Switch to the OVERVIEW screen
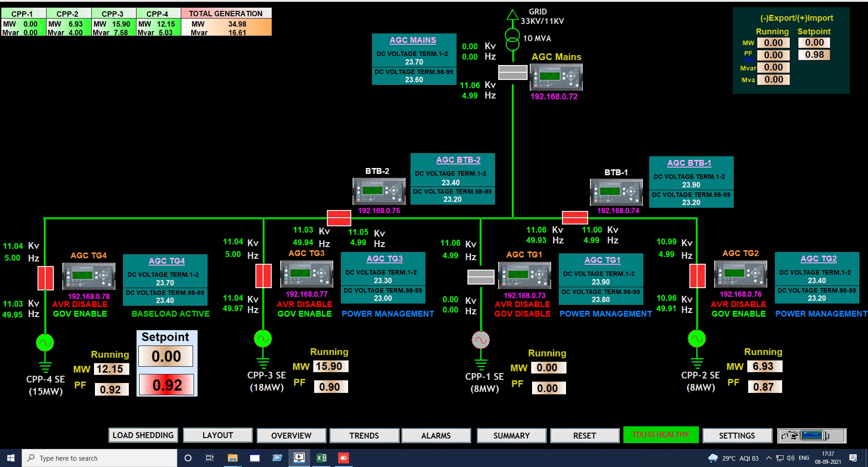Screen dimensions: 868x467 (291, 436)
